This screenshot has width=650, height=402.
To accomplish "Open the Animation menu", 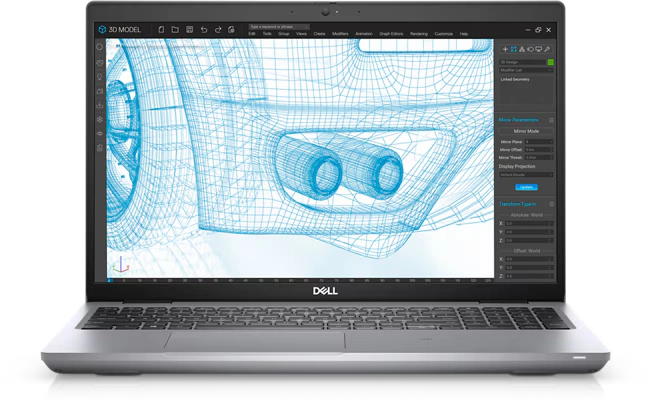I will 364,34.
